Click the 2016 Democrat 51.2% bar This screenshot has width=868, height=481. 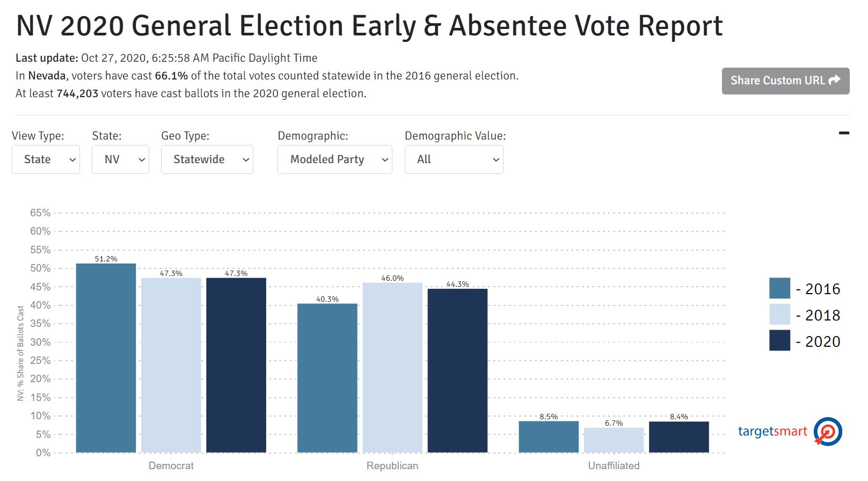click(x=106, y=358)
